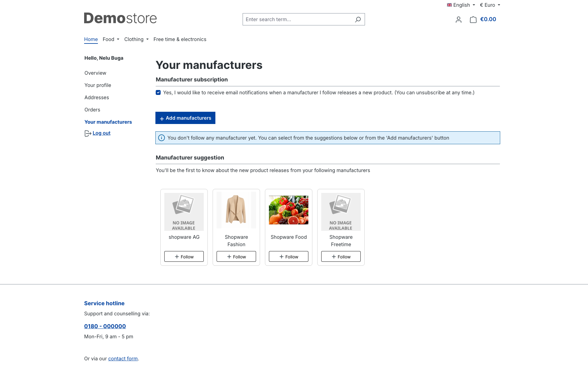The image size is (588, 368).
Task: Open the shopping cart bag icon
Action: [473, 19]
